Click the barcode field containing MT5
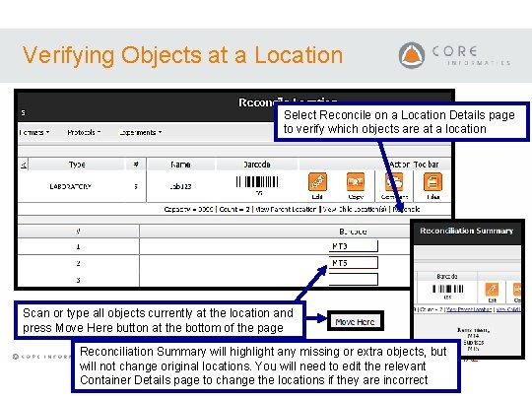 (354, 263)
